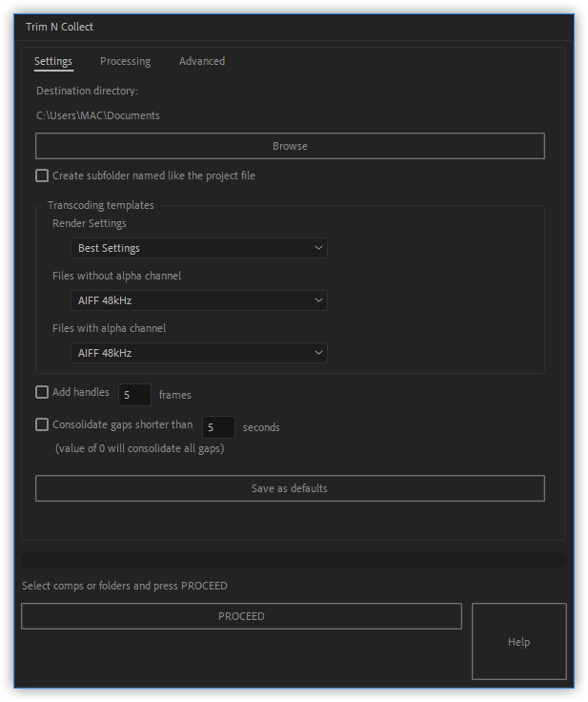Enable Create subfolder named like project file
This screenshot has width=588, height=702.
tap(42, 175)
